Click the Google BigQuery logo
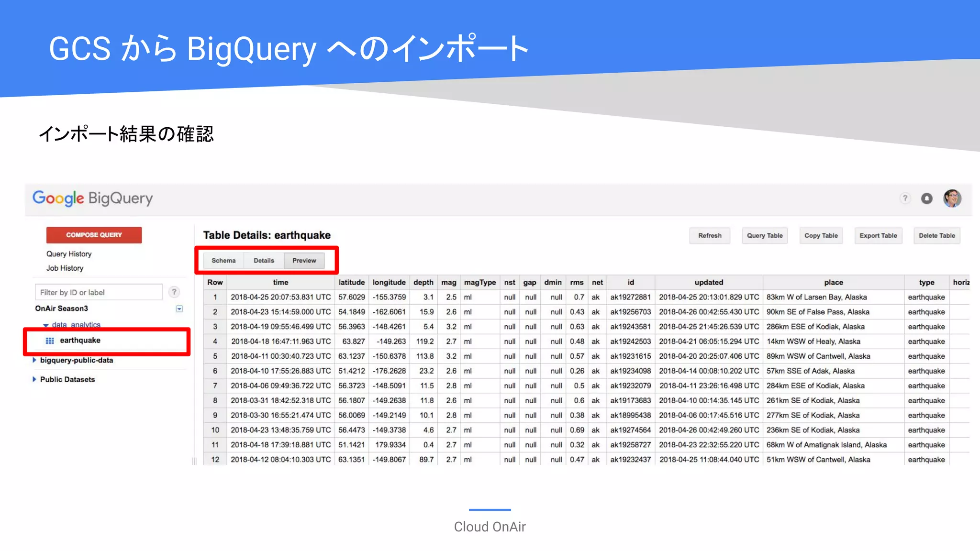980x551 pixels. [92, 198]
